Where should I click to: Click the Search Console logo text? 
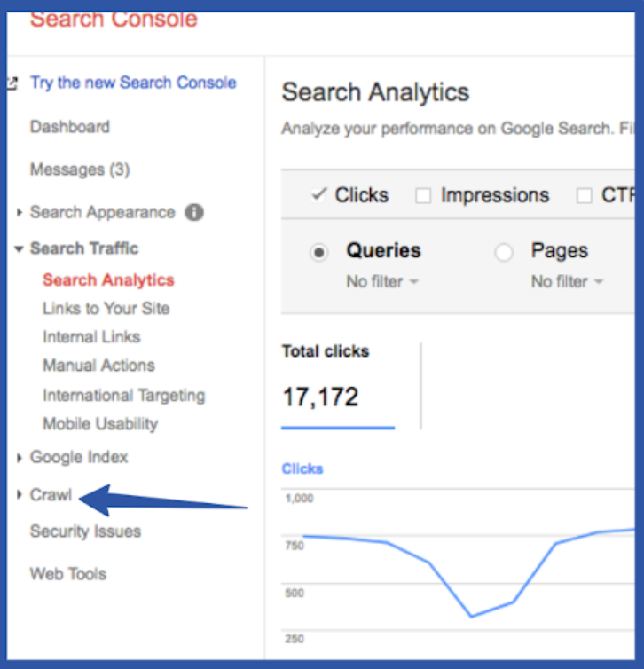click(114, 20)
